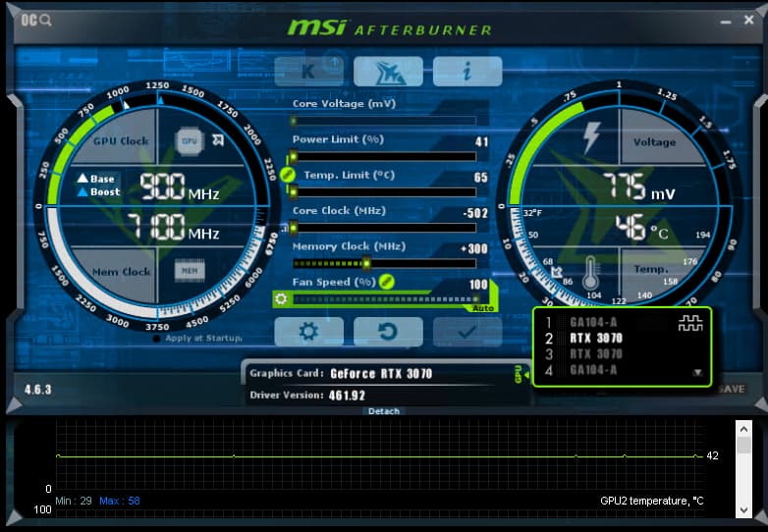Open the Afterburner settings gear button
The image size is (768, 532).
[308, 332]
